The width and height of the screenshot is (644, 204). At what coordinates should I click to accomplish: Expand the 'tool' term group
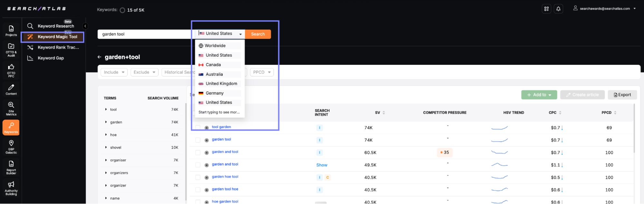tap(106, 110)
